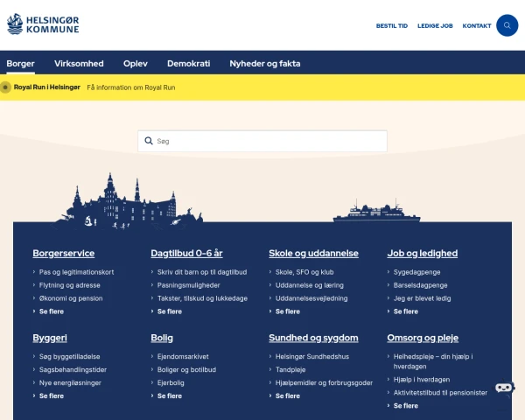Viewport: 525px width, 420px height.
Task: Open the Nyheder og fakta tab
Action: pos(265,63)
